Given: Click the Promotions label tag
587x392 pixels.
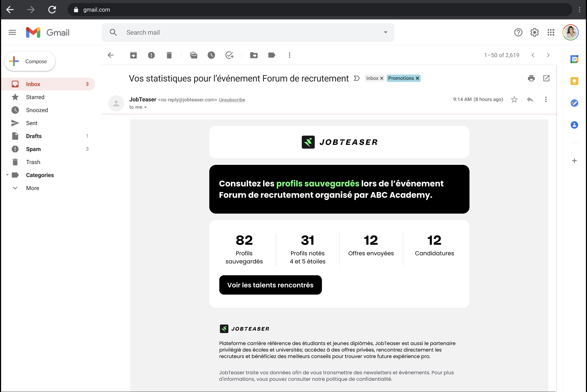Looking at the screenshot, I should click(x=401, y=78).
